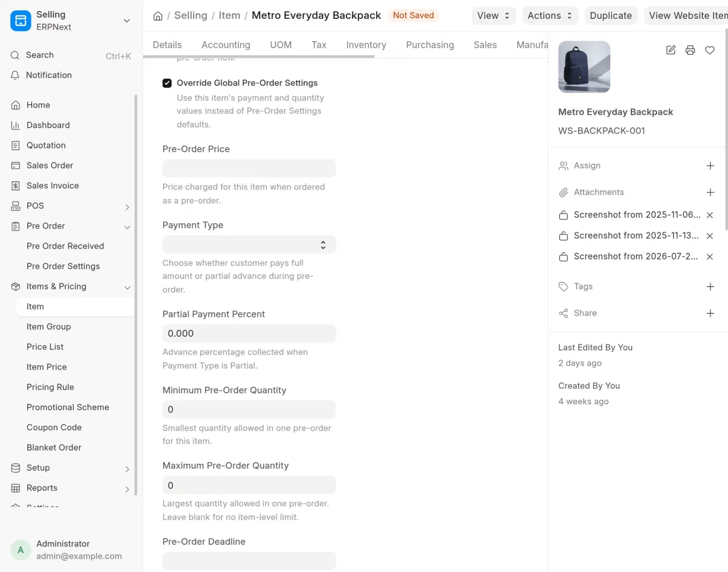Click the Duplicate button

[611, 16]
